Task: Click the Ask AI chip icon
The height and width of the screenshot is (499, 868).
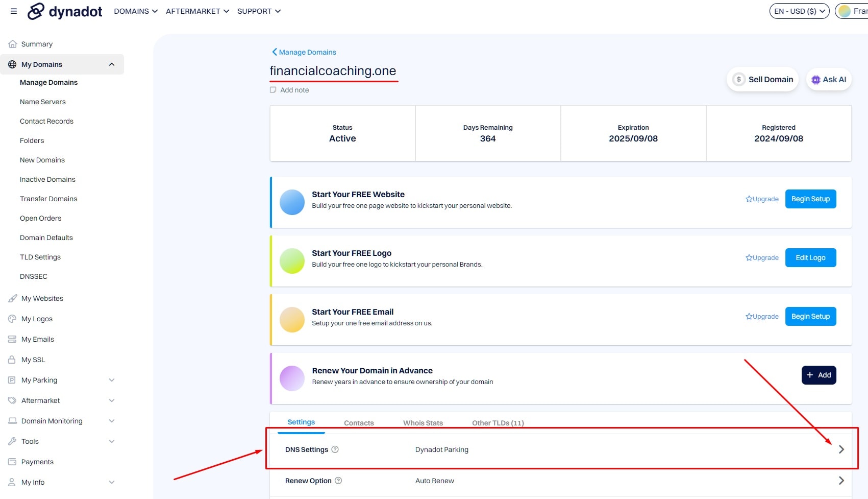Action: [816, 80]
